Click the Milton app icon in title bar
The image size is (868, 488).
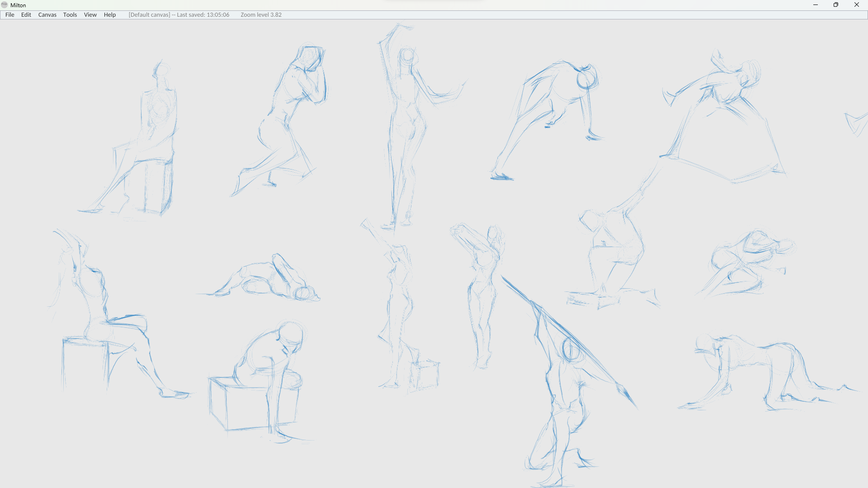click(x=5, y=5)
